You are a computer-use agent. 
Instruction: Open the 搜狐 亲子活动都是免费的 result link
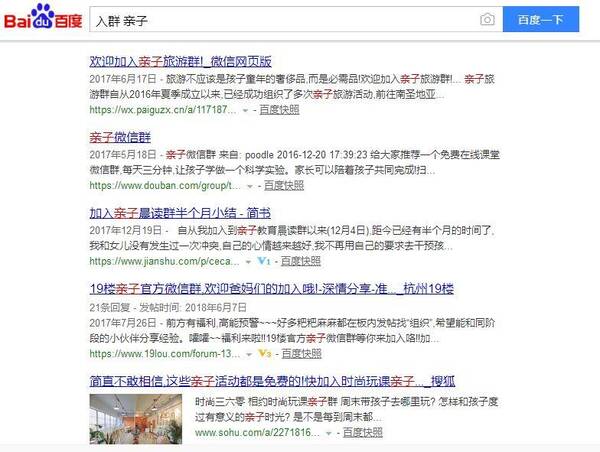pos(272,381)
